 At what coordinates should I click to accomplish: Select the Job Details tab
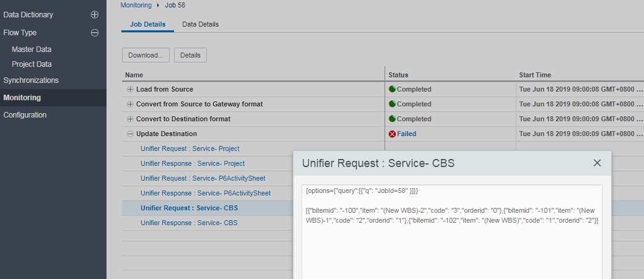pyautogui.click(x=148, y=24)
